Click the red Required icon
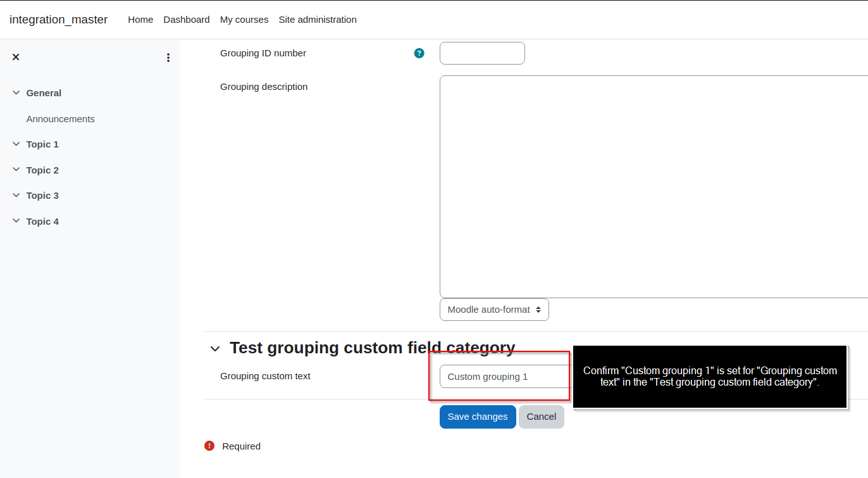This screenshot has width=868, height=478. (209, 446)
